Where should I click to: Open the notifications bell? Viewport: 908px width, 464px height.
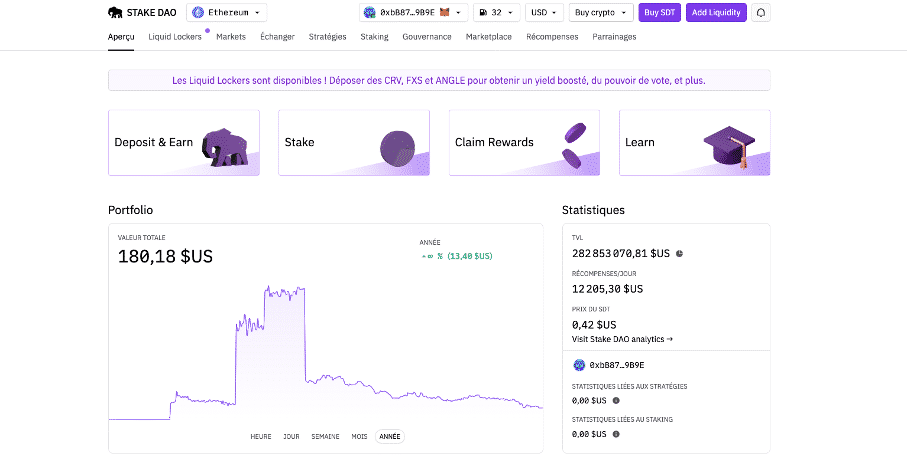(x=761, y=13)
